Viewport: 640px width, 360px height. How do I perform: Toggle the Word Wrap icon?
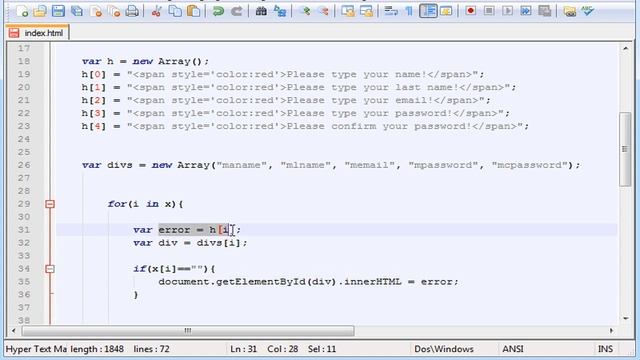(x=391, y=11)
